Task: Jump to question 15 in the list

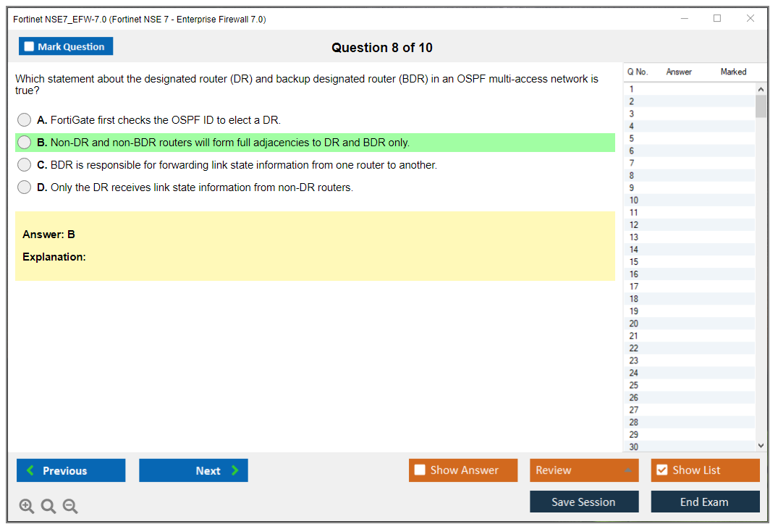Action: click(634, 262)
